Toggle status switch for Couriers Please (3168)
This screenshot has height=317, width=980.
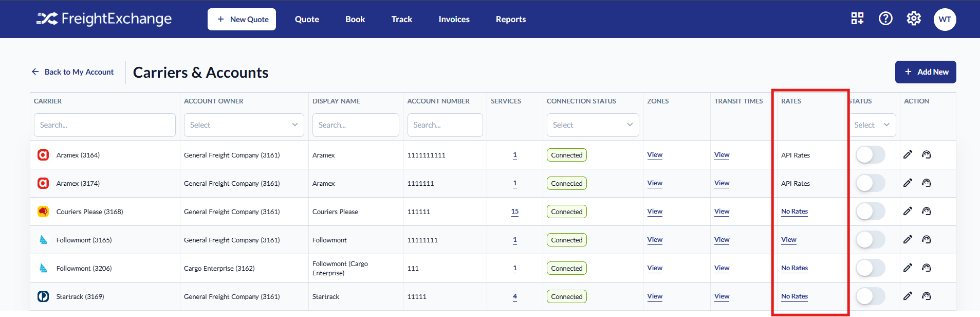coord(870,212)
